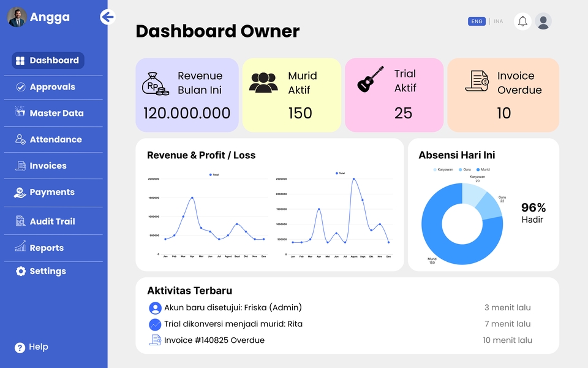Open the user profile avatar icon
This screenshot has height=368, width=588.
pyautogui.click(x=543, y=21)
